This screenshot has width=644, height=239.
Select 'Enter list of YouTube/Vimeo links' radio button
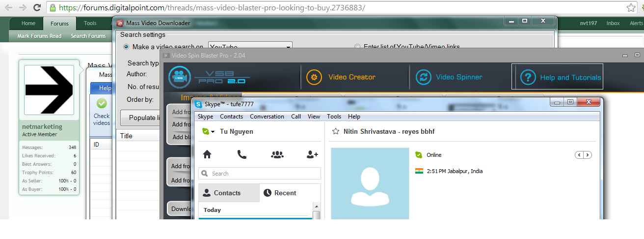pos(358,47)
